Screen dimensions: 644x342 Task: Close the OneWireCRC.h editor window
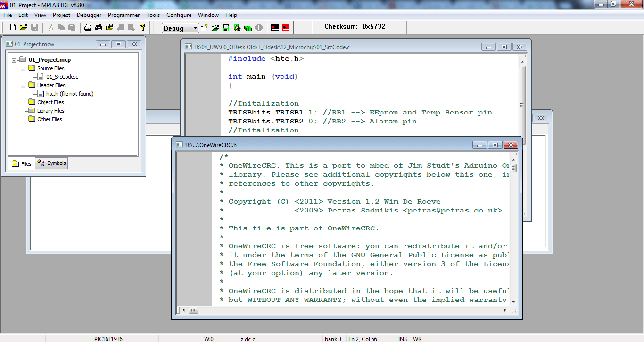511,145
